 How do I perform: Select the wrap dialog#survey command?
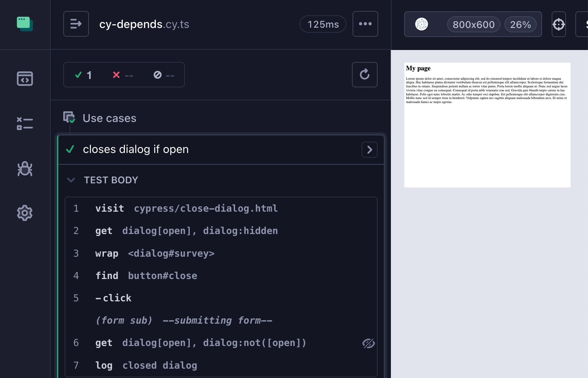(221, 254)
